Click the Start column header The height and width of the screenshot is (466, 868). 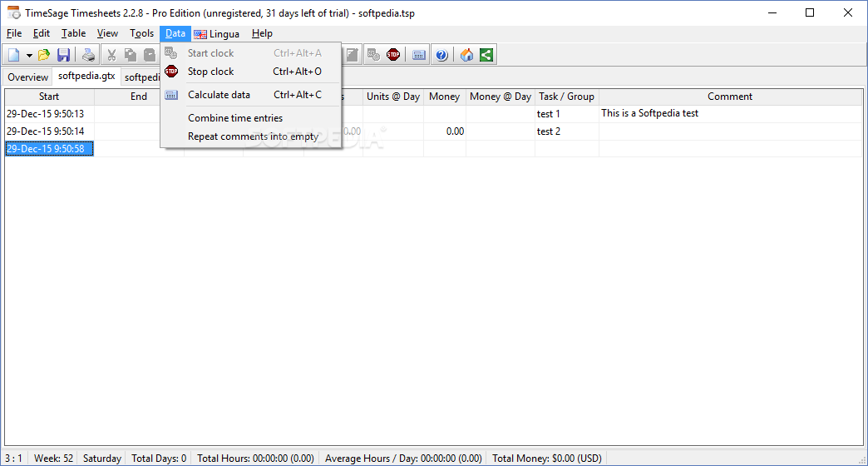[49, 97]
